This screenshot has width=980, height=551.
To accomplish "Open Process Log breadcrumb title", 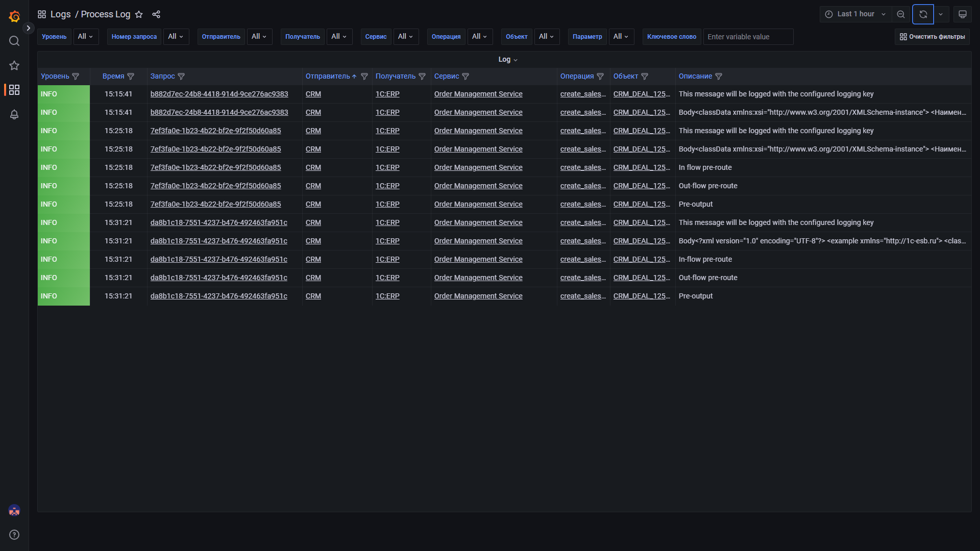I will click(x=106, y=14).
